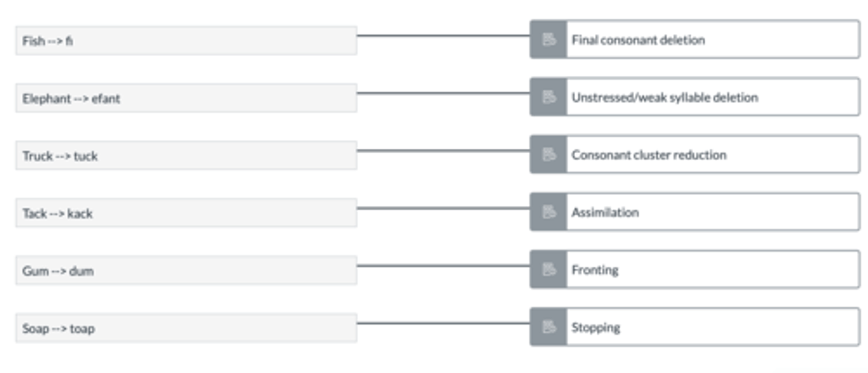
Task: Select the Elephant --> efant term box
Action: point(186,98)
